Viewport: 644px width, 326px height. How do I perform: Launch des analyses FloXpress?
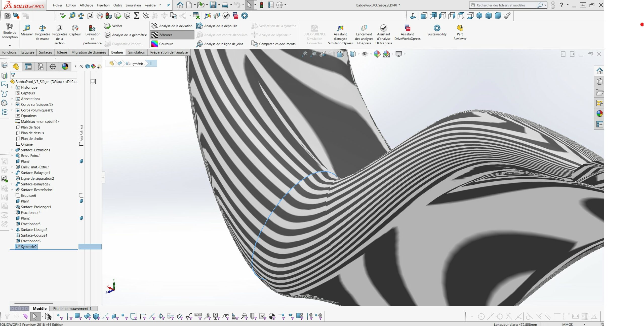tap(364, 35)
